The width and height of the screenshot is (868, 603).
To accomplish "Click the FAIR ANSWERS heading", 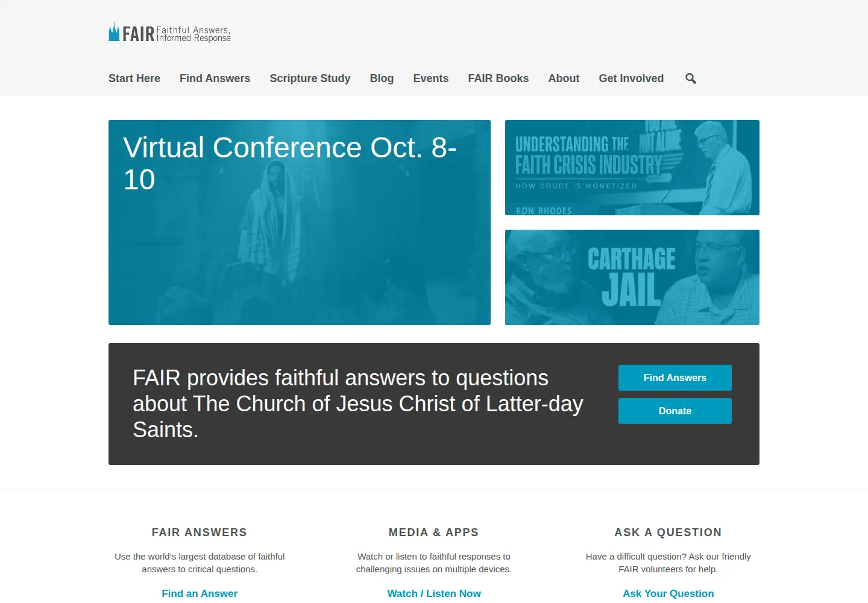I will pos(200,532).
